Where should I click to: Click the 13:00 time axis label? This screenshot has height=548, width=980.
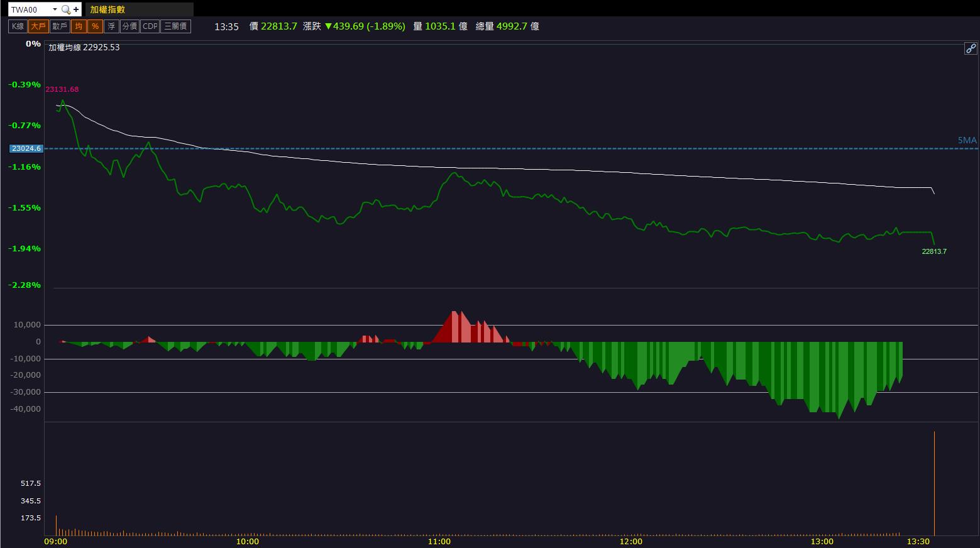click(822, 541)
